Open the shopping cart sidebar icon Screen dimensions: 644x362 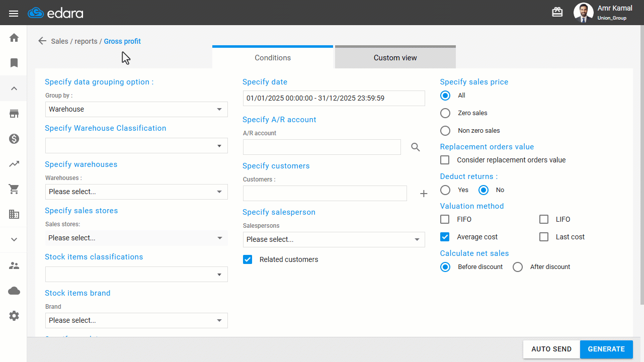[x=14, y=189]
